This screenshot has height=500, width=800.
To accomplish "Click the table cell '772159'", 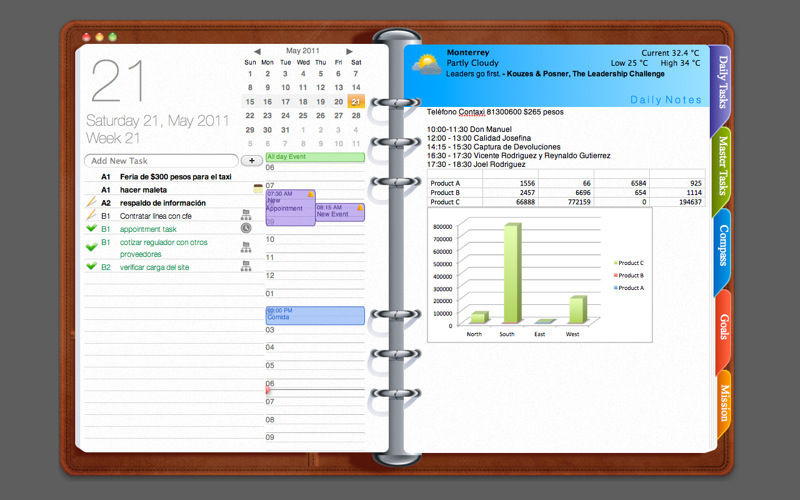I will (566, 202).
